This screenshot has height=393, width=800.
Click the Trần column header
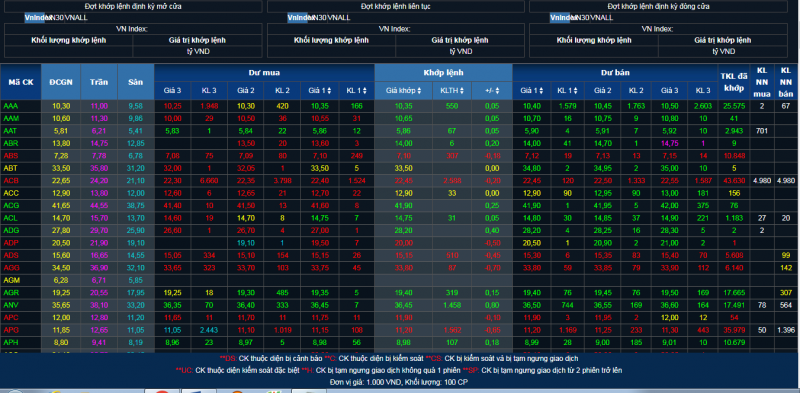(99, 82)
